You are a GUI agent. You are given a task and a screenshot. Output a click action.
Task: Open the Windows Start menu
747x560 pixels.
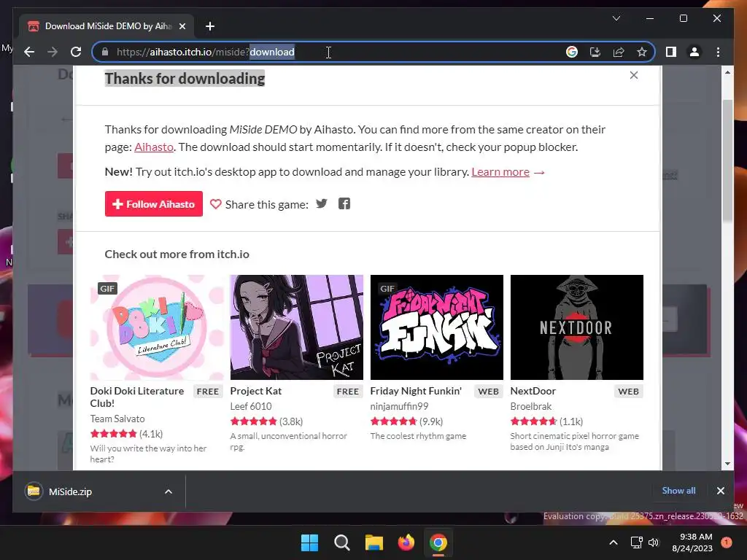pos(309,542)
